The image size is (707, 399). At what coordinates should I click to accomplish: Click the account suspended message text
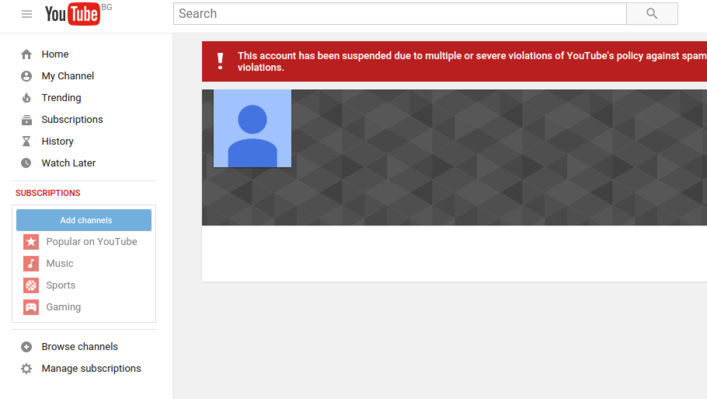coord(472,61)
